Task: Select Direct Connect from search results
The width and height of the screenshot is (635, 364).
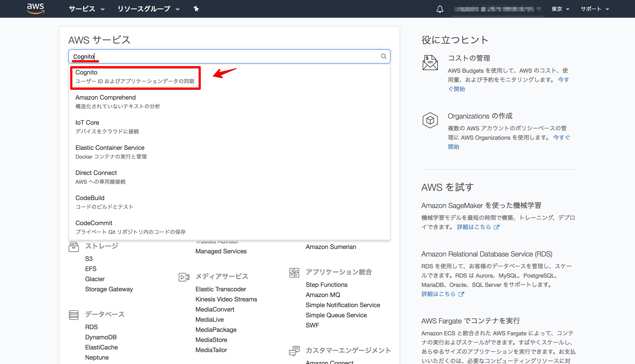Action: pos(229,177)
